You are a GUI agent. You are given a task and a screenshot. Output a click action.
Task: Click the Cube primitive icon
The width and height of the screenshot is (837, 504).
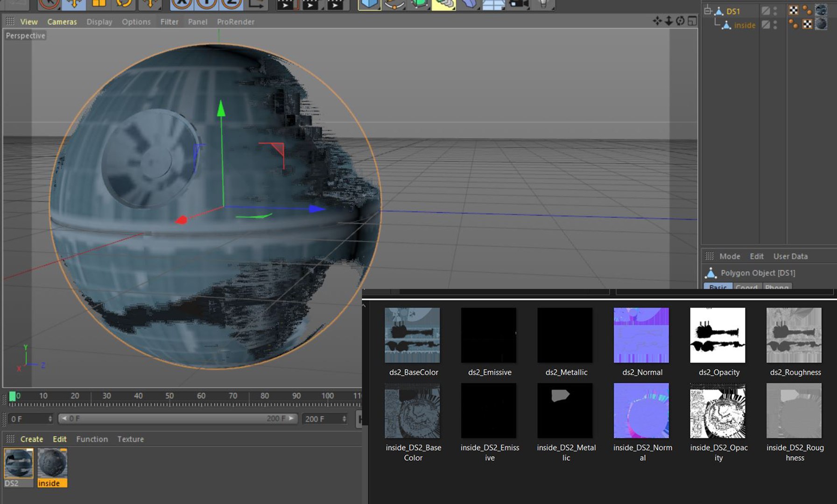pos(369,4)
